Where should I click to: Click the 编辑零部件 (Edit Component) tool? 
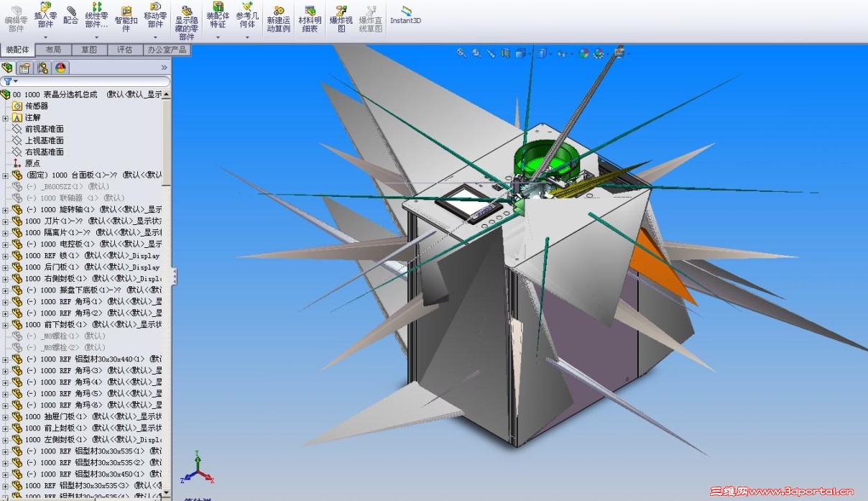[16, 19]
